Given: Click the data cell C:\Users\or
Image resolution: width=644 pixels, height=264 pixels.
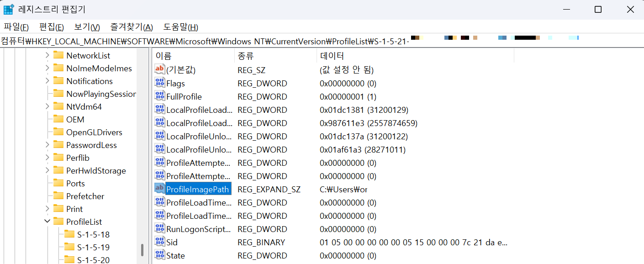Looking at the screenshot, I should click(343, 189).
